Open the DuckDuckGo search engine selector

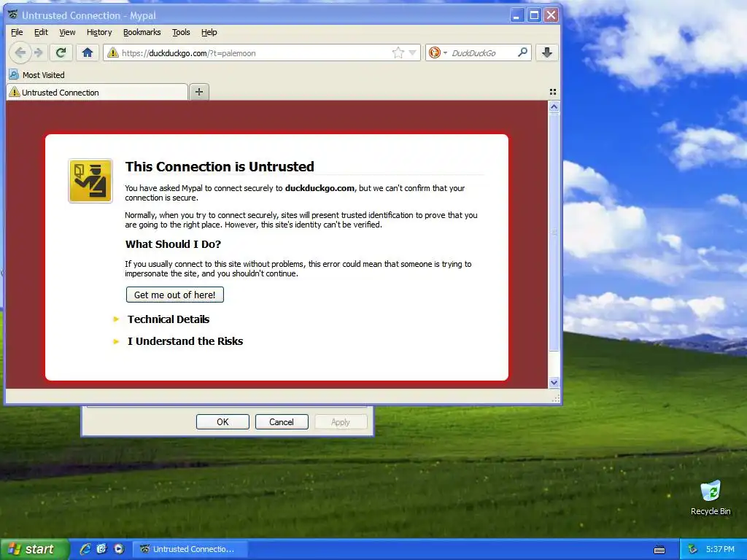click(438, 52)
